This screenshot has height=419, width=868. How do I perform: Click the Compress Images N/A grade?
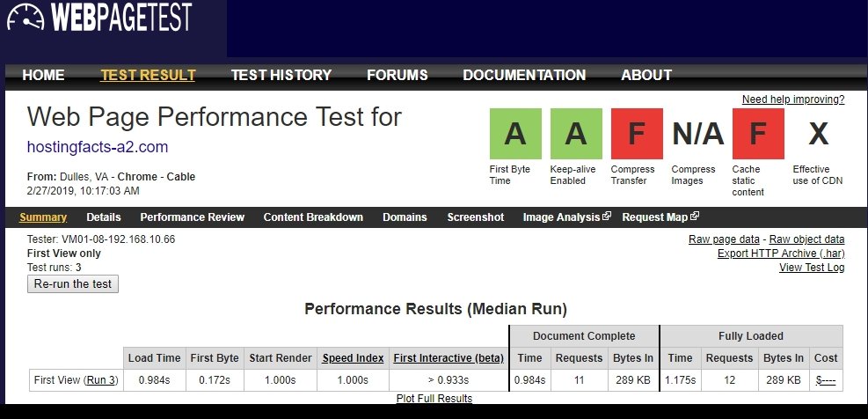(x=697, y=134)
